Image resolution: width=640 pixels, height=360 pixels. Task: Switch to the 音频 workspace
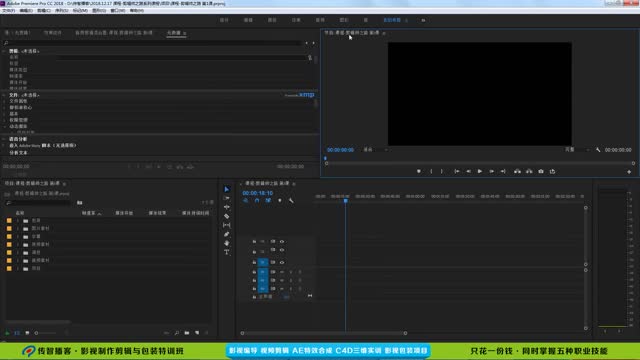320,20
